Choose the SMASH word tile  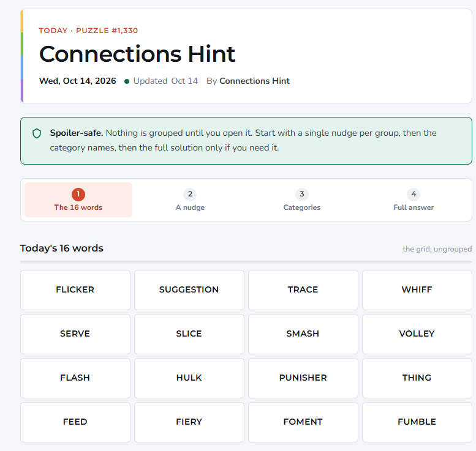click(303, 334)
